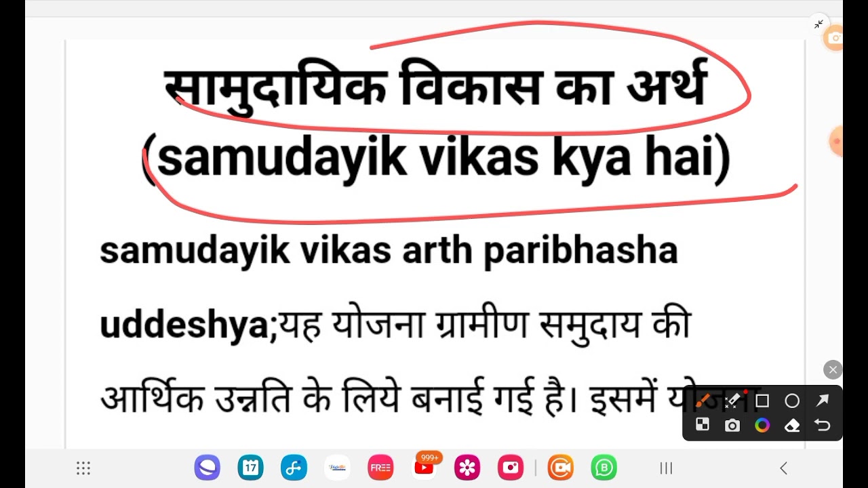The width and height of the screenshot is (868, 488).
Task: Select the arrow drawing tool
Action: click(822, 401)
